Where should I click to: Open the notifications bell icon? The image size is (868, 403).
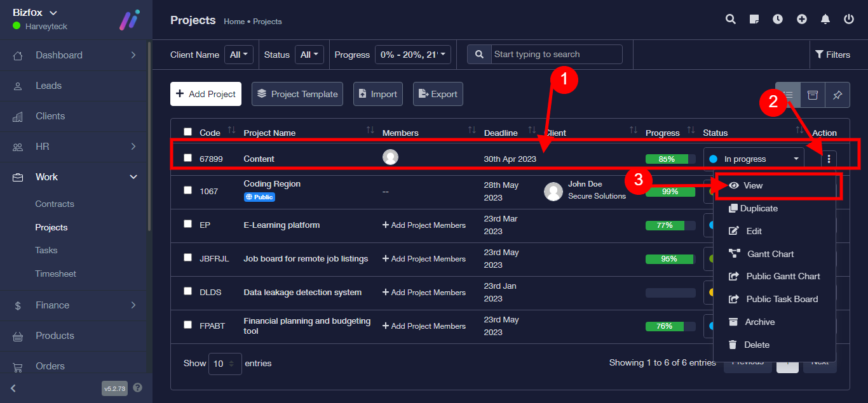coord(825,20)
